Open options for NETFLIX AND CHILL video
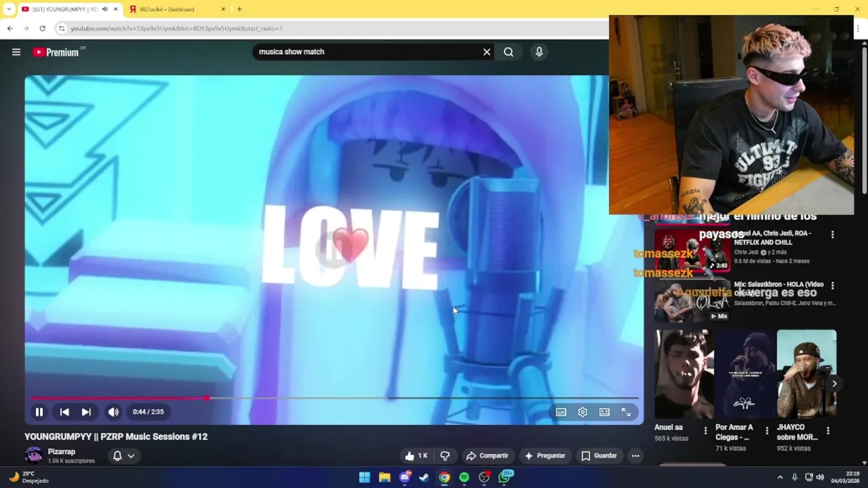 (833, 235)
